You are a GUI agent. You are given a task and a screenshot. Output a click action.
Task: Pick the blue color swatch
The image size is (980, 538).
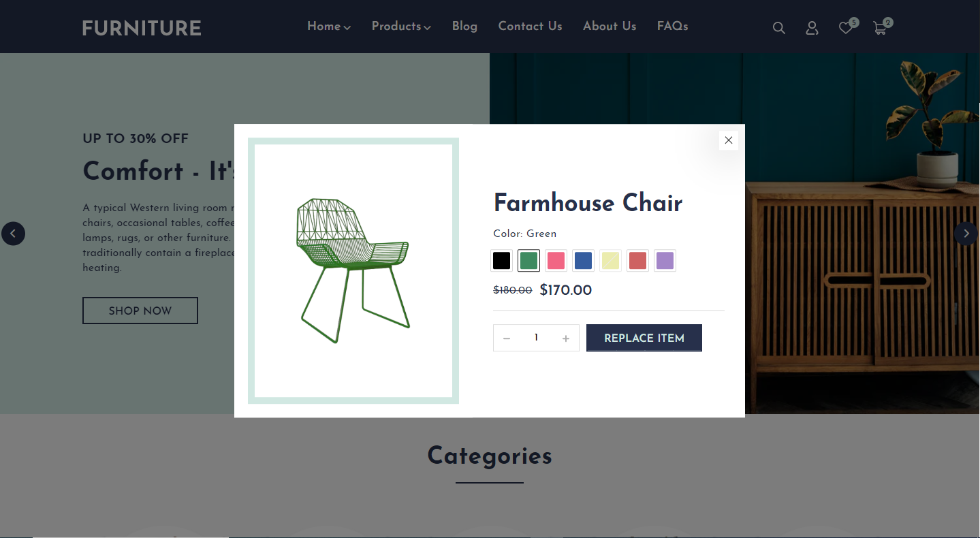pos(584,261)
